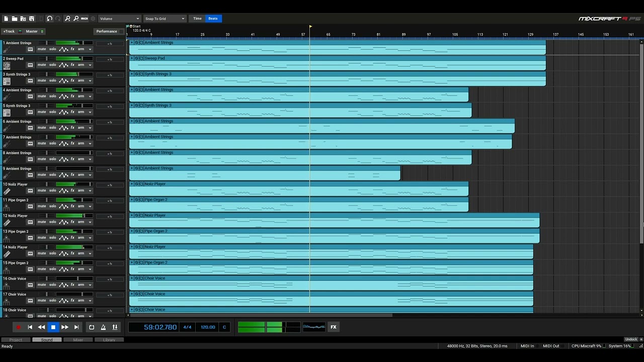This screenshot has height=362, width=644.
Task: Lock the Ambient Strings clip on track 1
Action: click(x=137, y=43)
